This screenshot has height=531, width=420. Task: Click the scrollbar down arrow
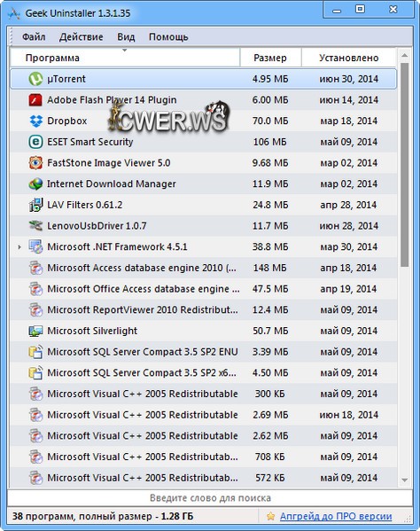pos(404,480)
